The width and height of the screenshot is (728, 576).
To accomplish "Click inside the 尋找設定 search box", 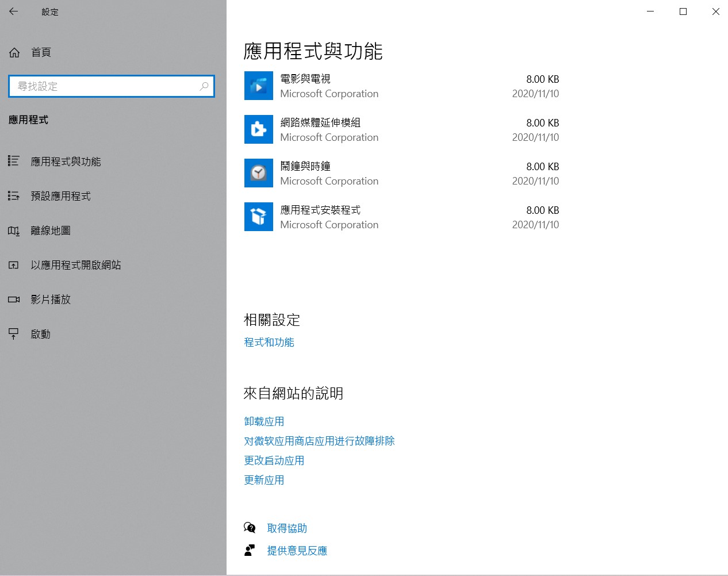I will point(111,86).
